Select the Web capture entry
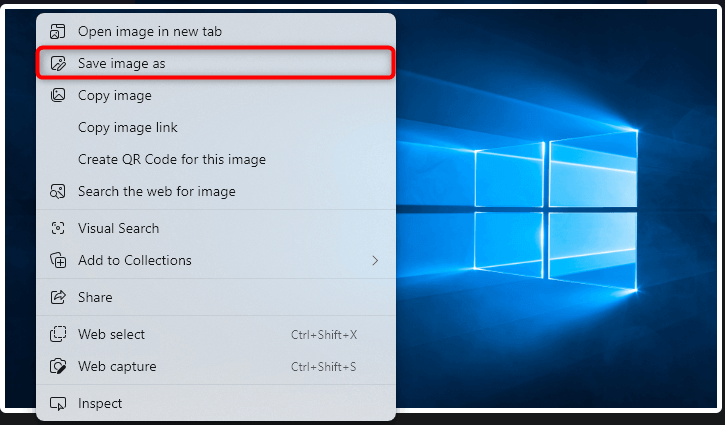 coord(216,366)
